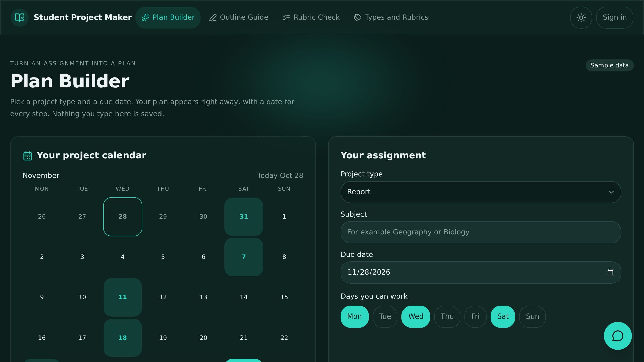Screen dimensions: 644x362
Task: Click the November month label
Action: coord(41,175)
